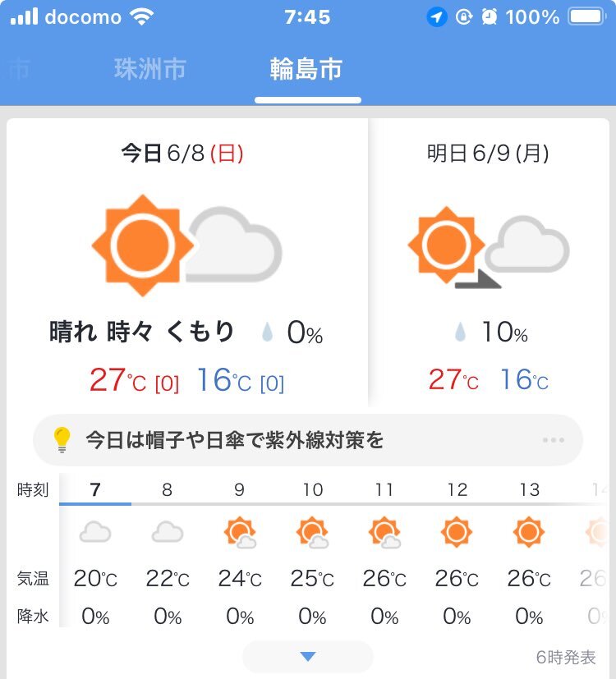
Task: Tap the cloud icon for 8 o'clock
Action: [168, 533]
